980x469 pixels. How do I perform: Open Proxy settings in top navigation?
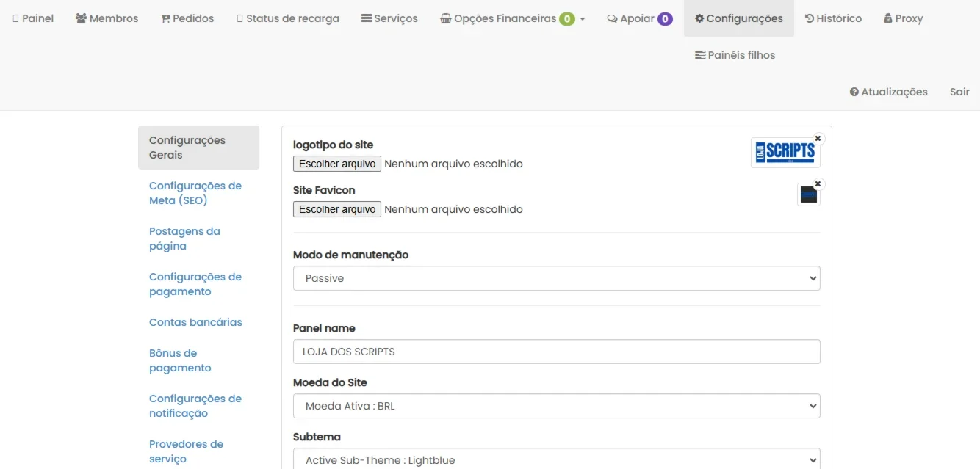(903, 18)
